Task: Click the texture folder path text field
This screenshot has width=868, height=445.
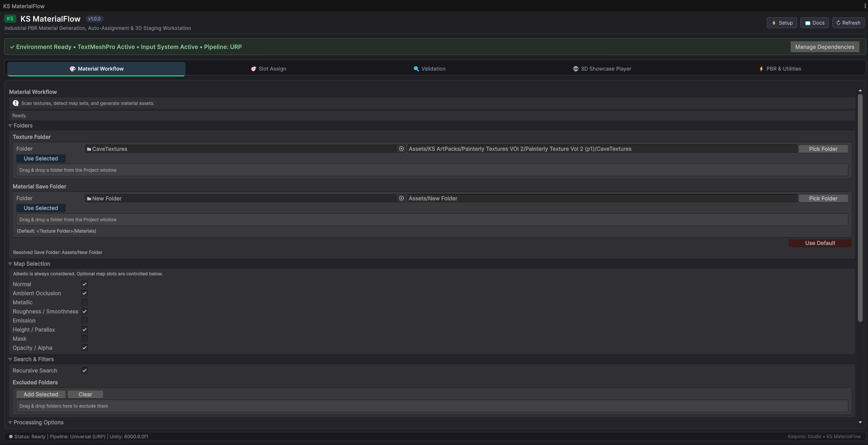Action: [x=602, y=149]
